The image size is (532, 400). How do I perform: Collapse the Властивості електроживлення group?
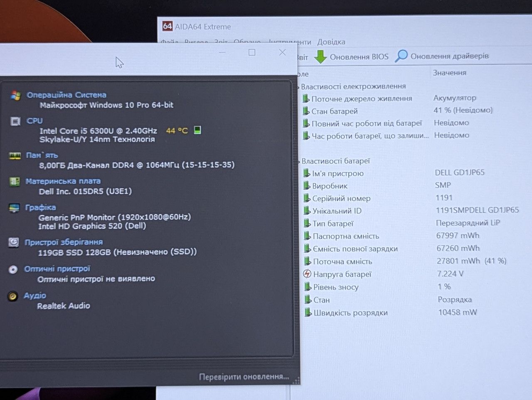298,87
